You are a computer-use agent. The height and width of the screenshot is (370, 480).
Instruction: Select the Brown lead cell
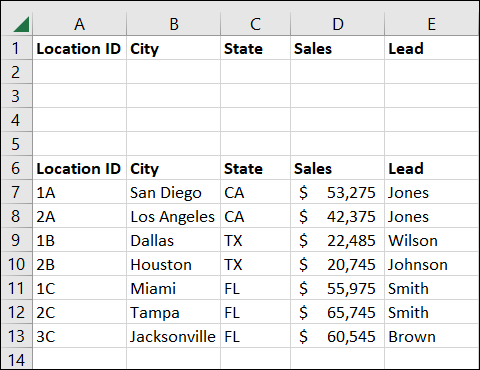coord(432,336)
